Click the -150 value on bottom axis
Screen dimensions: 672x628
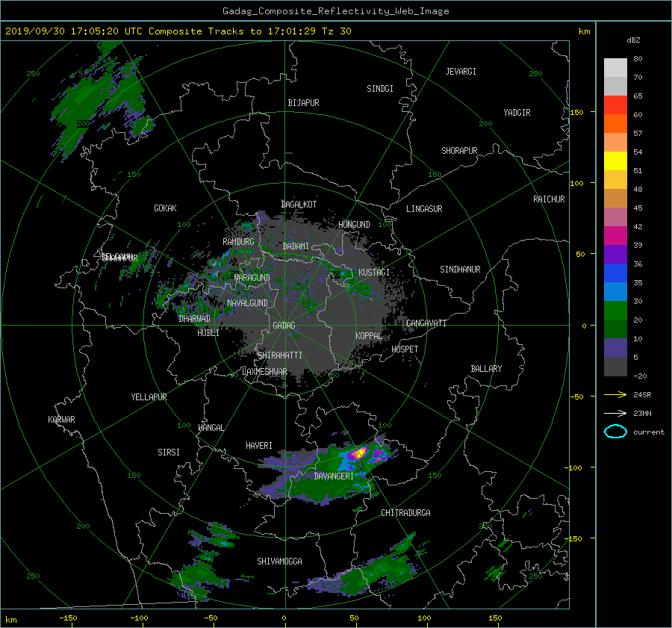pos(68,618)
